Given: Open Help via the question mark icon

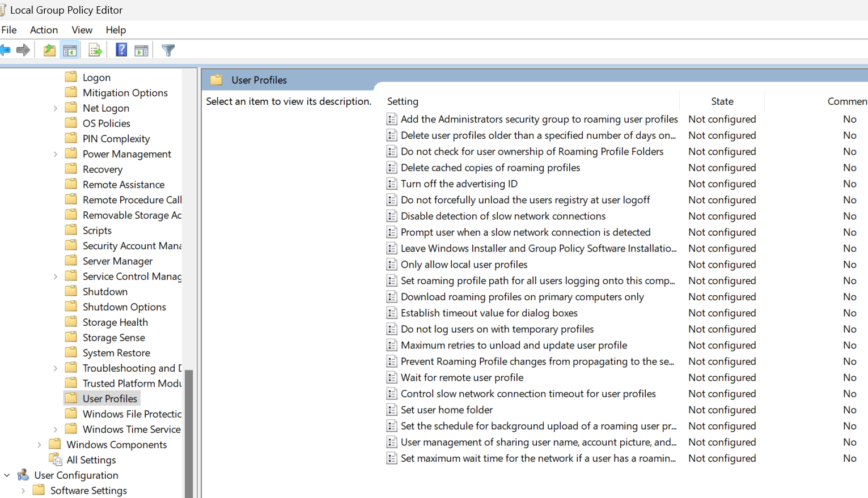Looking at the screenshot, I should tap(121, 50).
